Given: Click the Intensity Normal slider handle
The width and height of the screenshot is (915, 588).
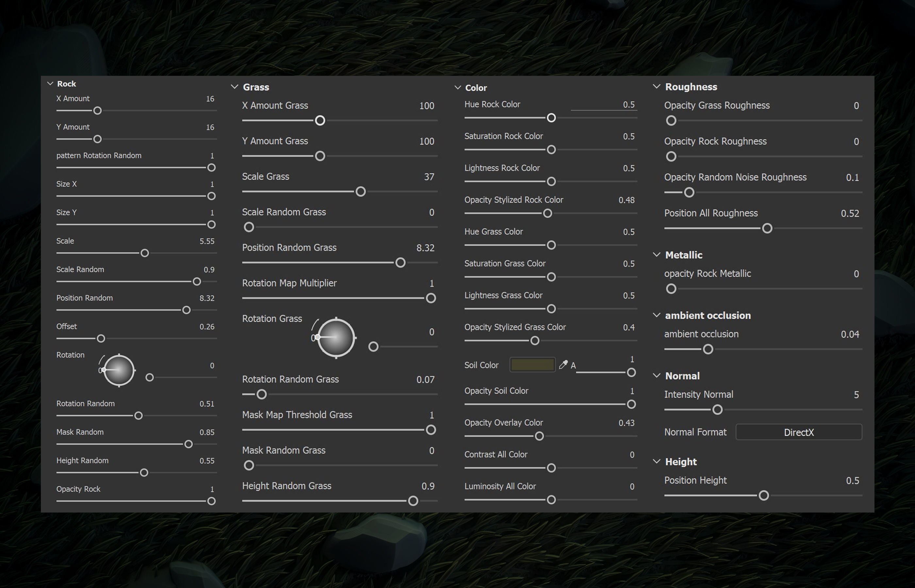Looking at the screenshot, I should tap(718, 410).
